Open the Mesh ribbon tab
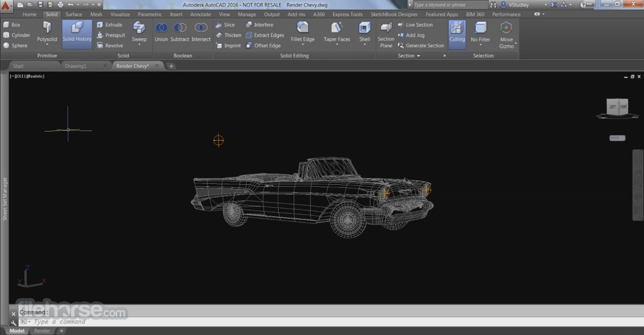Viewport: 644px width, 335px height. [96, 14]
